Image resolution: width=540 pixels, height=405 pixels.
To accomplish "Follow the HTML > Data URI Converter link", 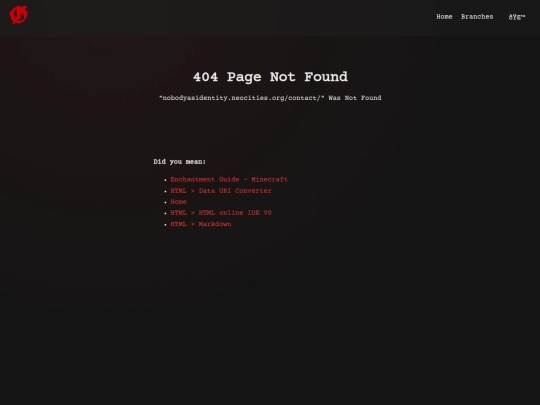I will (x=221, y=190).
